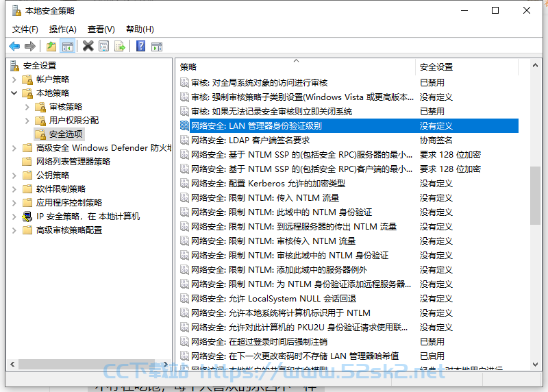Open the 查看(V) menu
This screenshot has height=392, width=548.
click(x=101, y=29)
